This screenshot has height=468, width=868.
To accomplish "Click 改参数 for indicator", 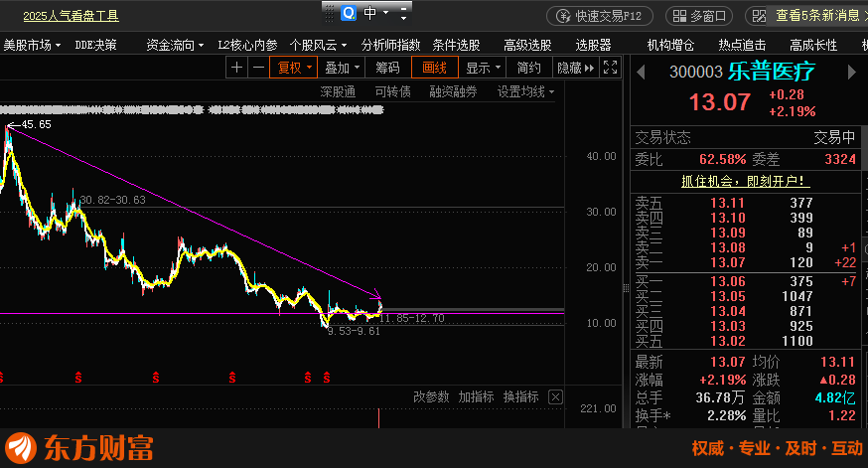I will point(431,396).
